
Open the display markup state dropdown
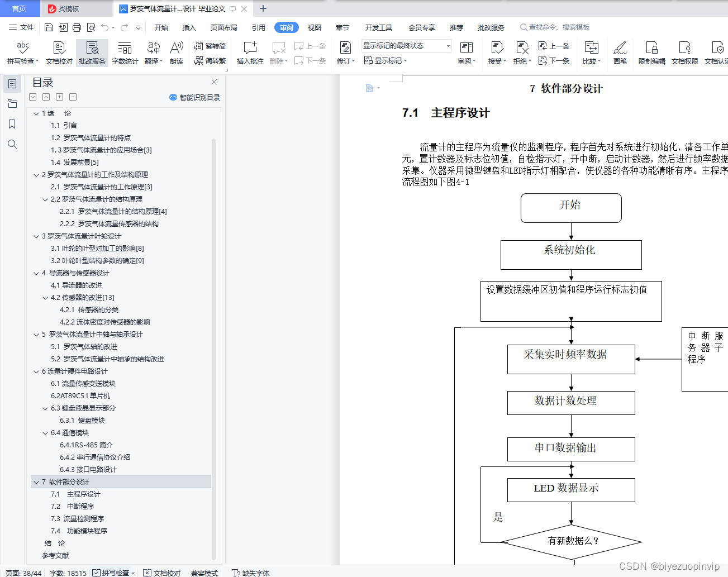tap(406, 46)
